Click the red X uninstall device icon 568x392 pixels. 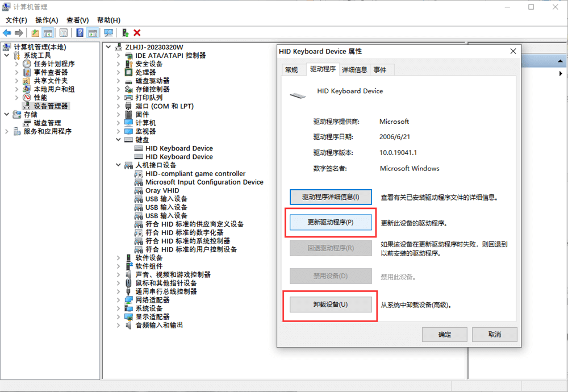click(x=137, y=33)
